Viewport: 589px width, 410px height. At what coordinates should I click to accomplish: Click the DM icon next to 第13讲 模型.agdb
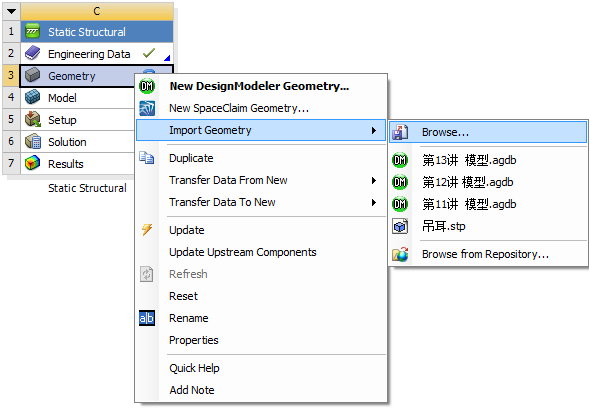[x=400, y=160]
